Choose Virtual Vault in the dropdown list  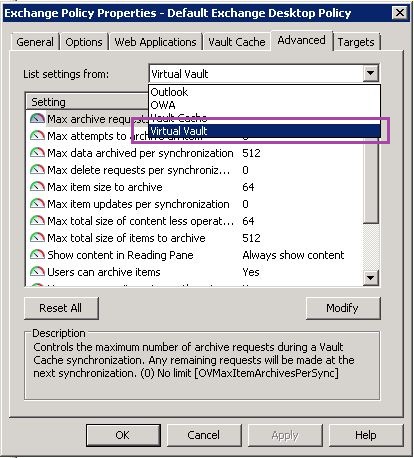tap(264, 131)
